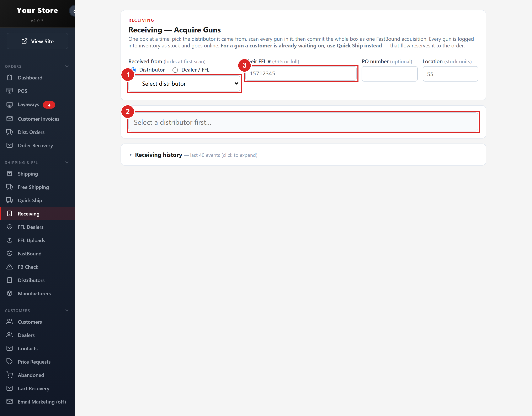
Task: Click the Free Shipping truck icon
Action: (x=10, y=187)
